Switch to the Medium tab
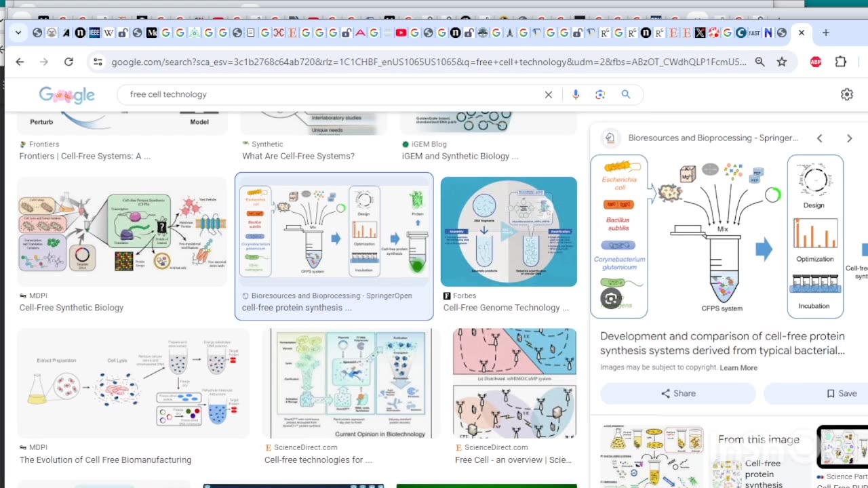The width and height of the screenshot is (868, 488). tap(151, 33)
